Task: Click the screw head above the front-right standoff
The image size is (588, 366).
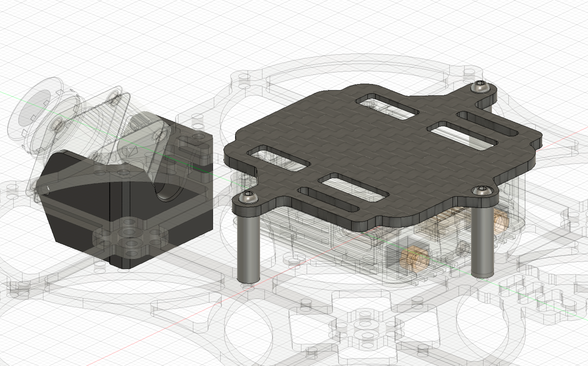Action: [x=482, y=190]
